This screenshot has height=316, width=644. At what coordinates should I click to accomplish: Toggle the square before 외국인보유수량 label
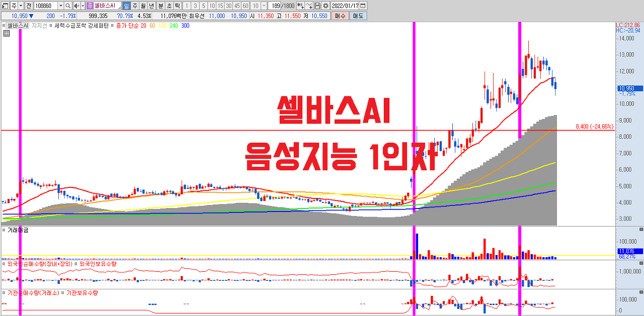tap(76, 263)
